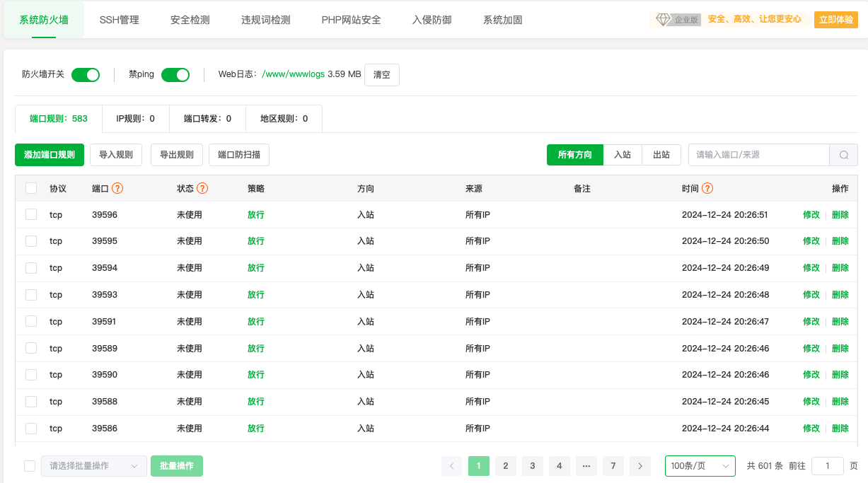Viewport: 868px width, 483px height.
Task: Tick the checkbox for port 39596 row
Action: point(31,214)
